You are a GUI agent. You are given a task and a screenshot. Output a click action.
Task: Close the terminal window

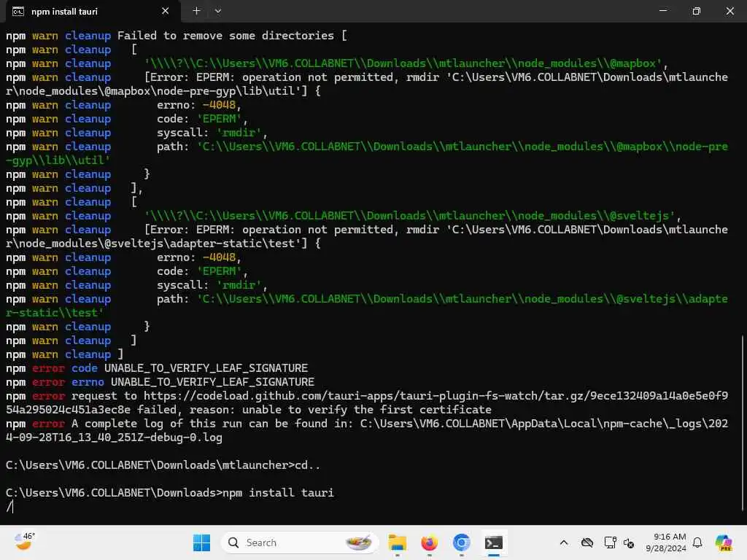point(729,11)
